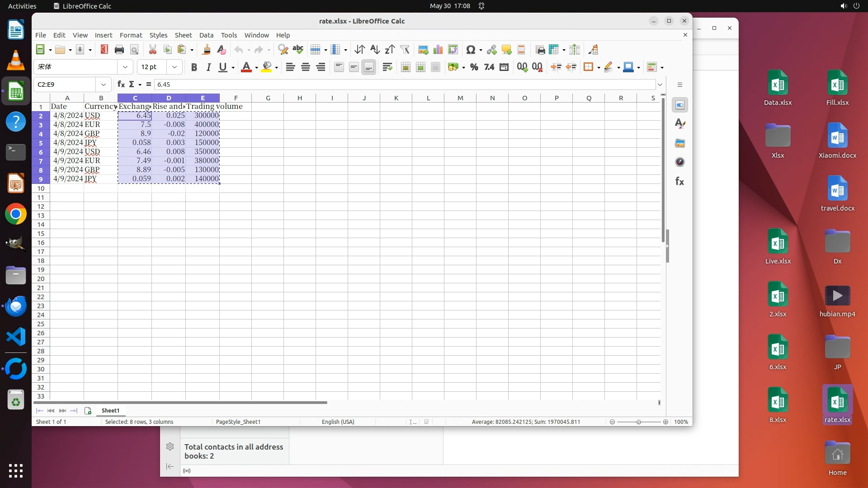Toggle bold formatting
868x488 pixels.
pyautogui.click(x=194, y=67)
